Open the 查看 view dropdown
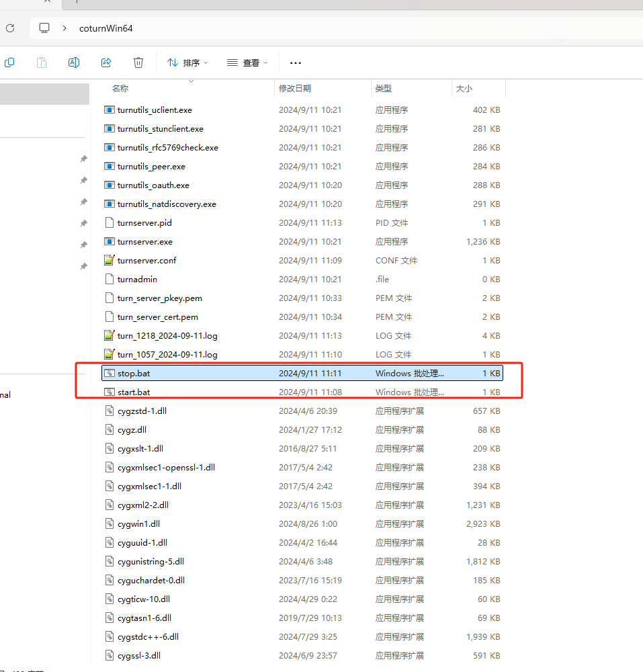643x672 pixels. pyautogui.click(x=247, y=62)
